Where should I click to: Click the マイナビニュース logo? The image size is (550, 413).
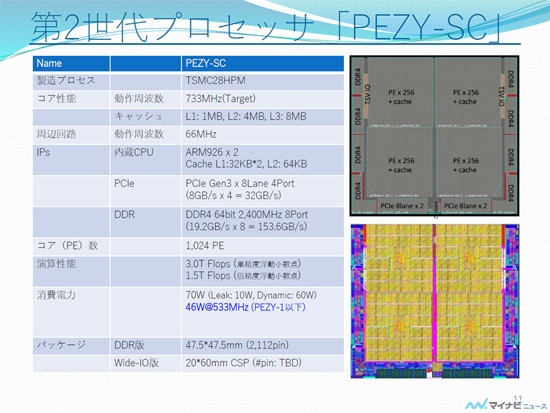506,405
